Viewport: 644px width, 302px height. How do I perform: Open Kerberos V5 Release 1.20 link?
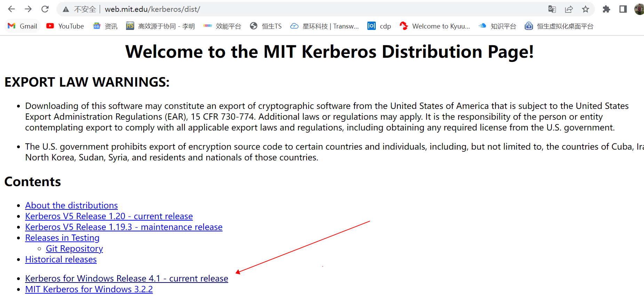[x=109, y=216]
